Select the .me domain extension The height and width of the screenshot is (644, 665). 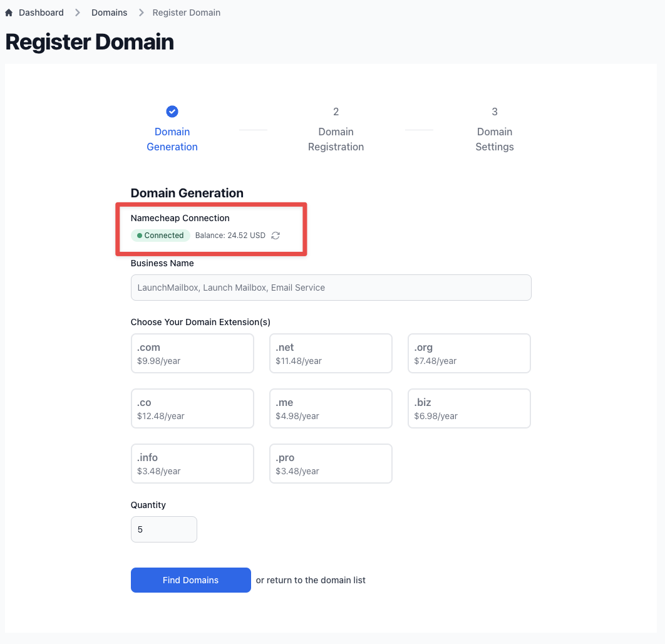(331, 408)
